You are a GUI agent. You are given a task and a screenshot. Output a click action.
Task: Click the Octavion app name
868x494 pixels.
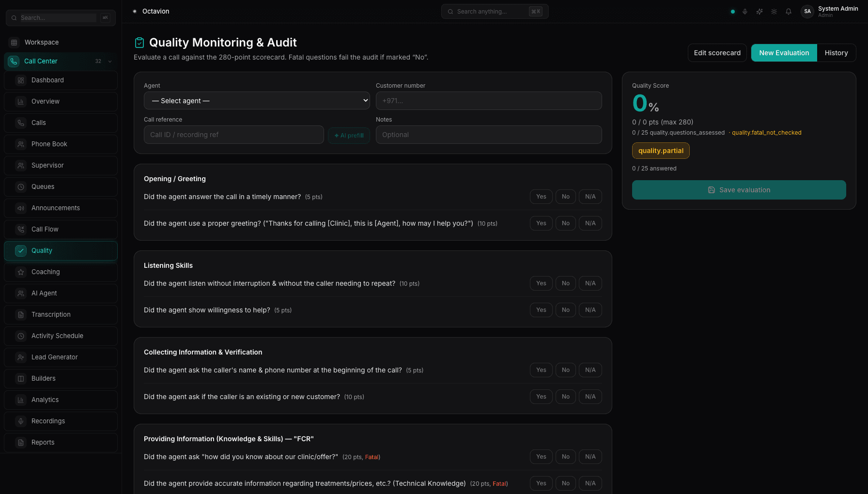click(155, 12)
